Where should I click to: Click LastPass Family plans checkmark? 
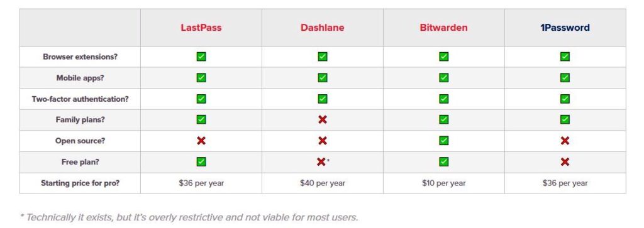pos(201,120)
